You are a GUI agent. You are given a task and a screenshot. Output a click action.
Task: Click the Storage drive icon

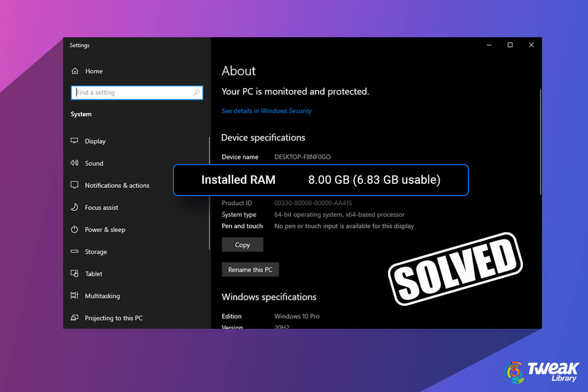(74, 251)
